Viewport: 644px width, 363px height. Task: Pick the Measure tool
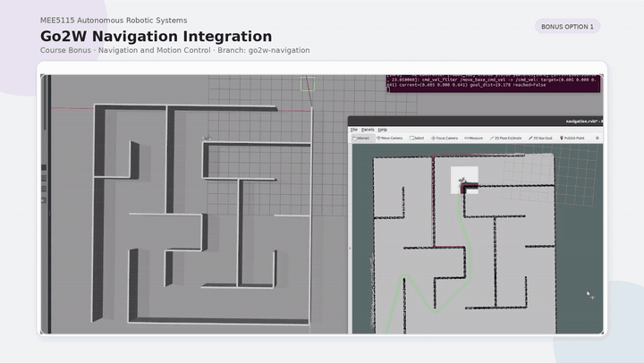pyautogui.click(x=473, y=139)
